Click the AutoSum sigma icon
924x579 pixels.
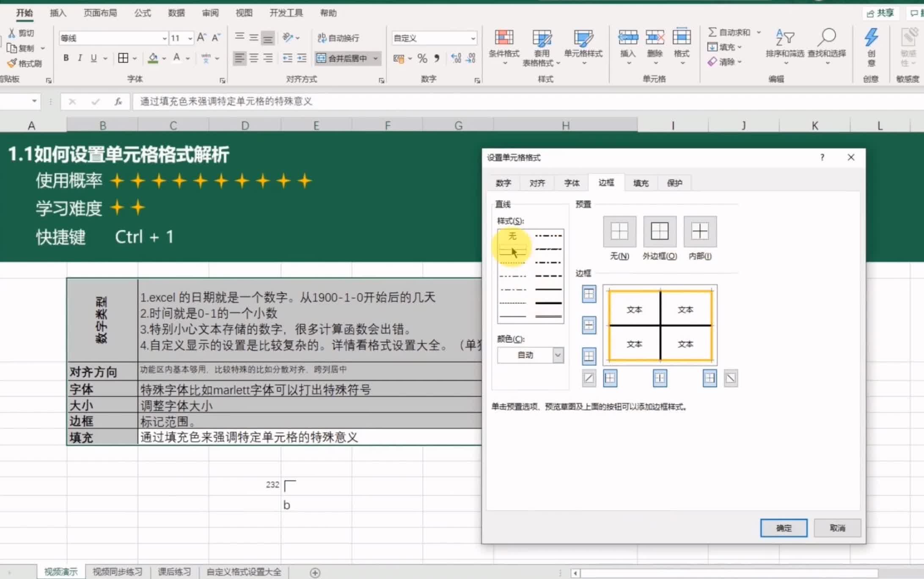pyautogui.click(x=712, y=32)
